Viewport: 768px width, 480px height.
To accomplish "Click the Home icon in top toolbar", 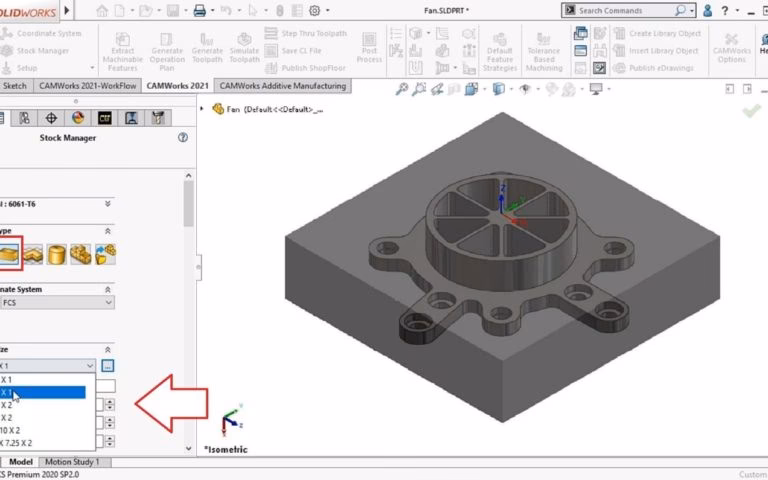I will point(102,10).
